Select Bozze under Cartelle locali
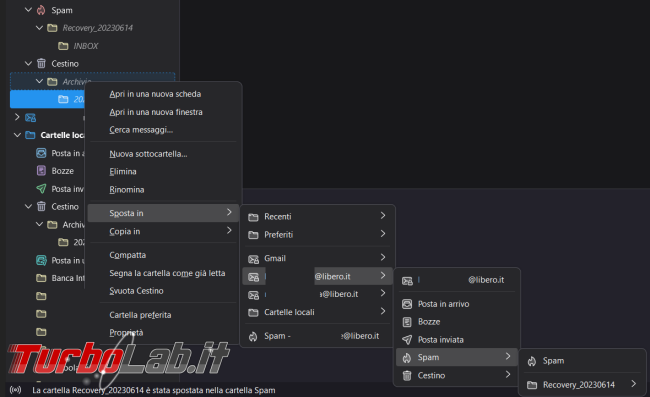 tap(62, 171)
